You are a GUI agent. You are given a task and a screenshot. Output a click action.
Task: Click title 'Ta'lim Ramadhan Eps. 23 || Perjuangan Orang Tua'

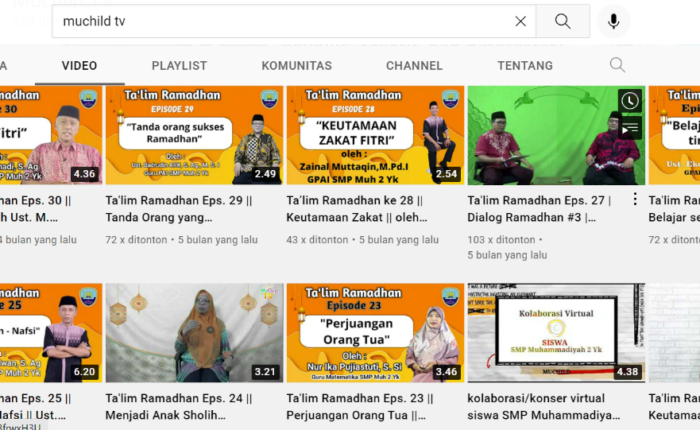pos(360,406)
